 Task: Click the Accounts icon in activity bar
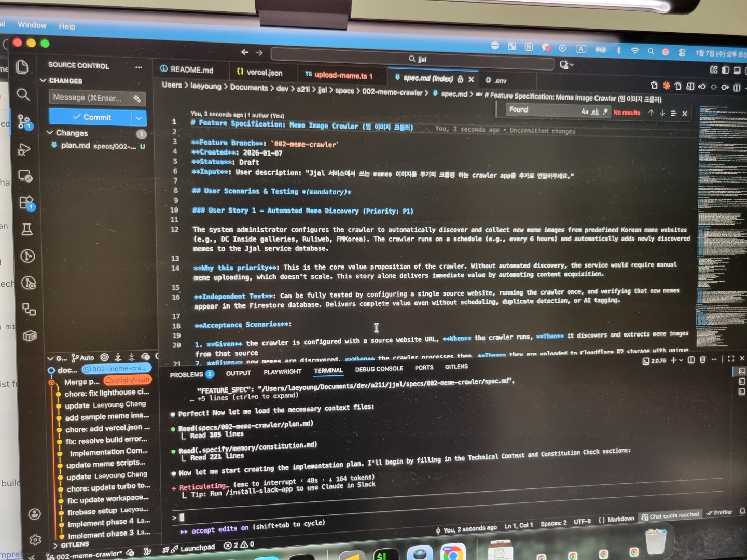[x=34, y=514]
